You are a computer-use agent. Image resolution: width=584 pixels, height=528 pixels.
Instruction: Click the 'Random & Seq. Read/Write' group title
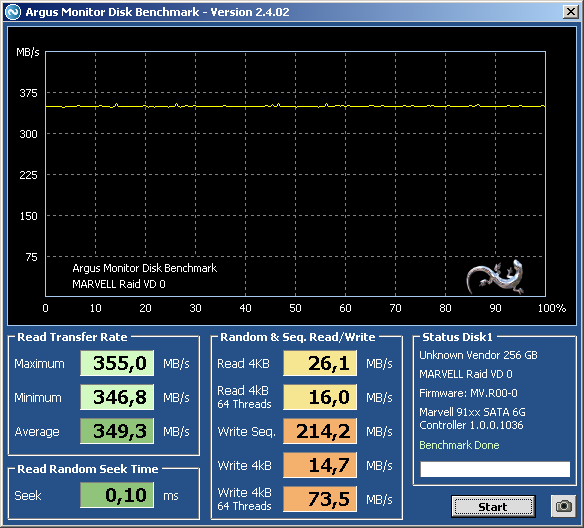pos(298,337)
